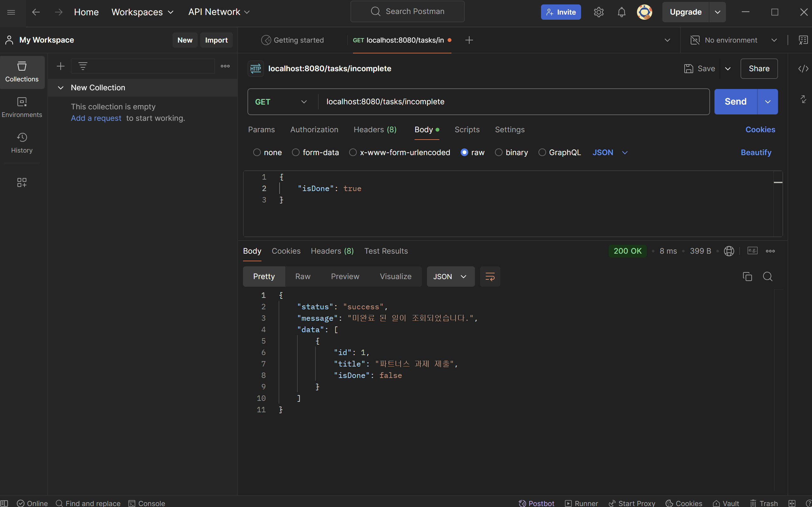Search within the response body
Viewport: 812px width, 507px height.
click(768, 277)
